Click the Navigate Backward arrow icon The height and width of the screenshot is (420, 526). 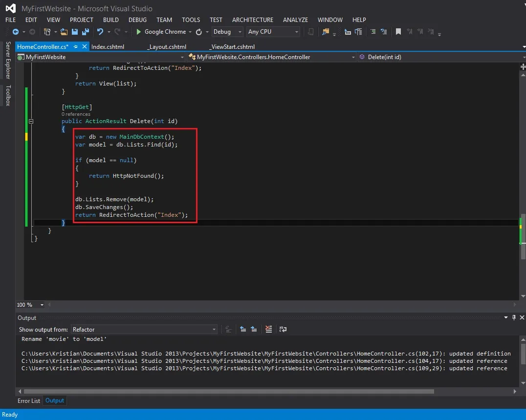(16, 32)
